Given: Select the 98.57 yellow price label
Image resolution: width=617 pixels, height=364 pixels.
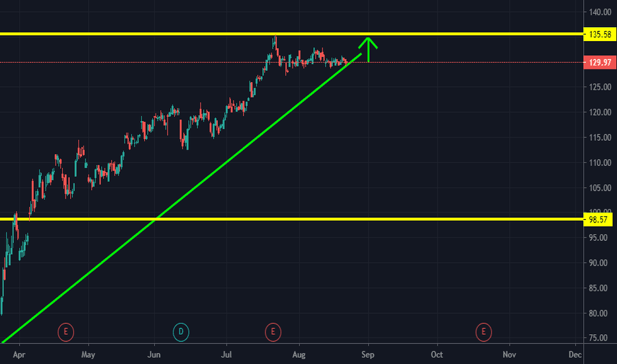Looking at the screenshot, I should [598, 220].
